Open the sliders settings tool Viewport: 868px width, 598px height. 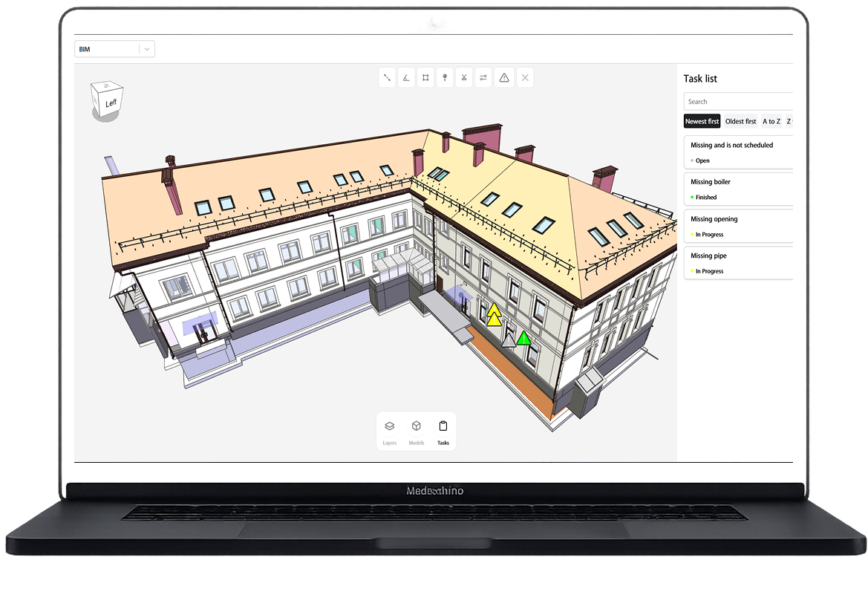pyautogui.click(x=483, y=77)
